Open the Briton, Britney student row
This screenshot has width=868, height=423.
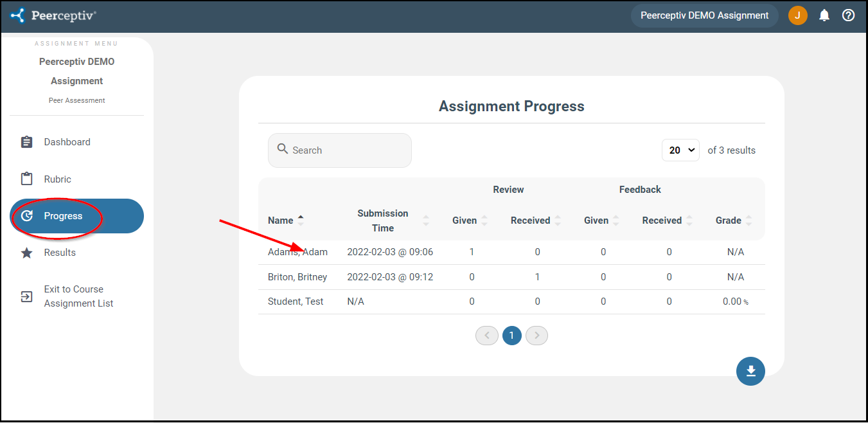297,277
